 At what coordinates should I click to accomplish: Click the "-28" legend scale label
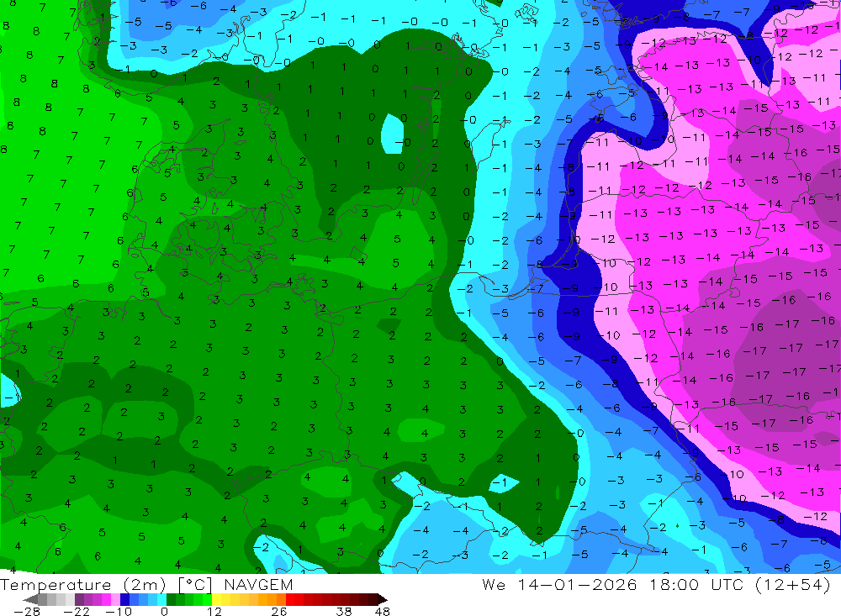point(27,611)
